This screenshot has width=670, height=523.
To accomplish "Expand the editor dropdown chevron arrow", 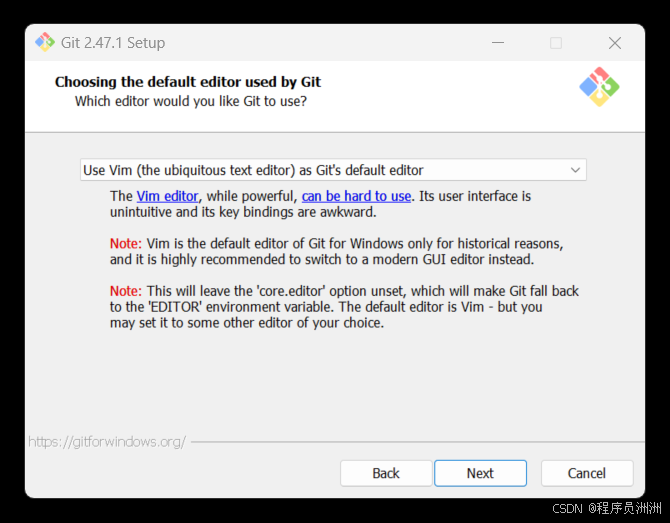I will click(x=575, y=170).
